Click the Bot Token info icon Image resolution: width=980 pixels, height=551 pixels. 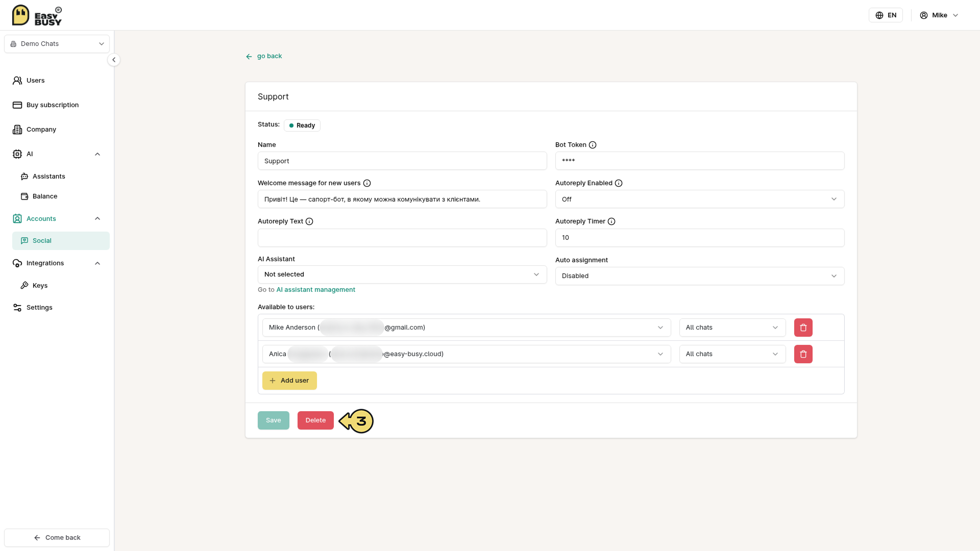coord(593,145)
